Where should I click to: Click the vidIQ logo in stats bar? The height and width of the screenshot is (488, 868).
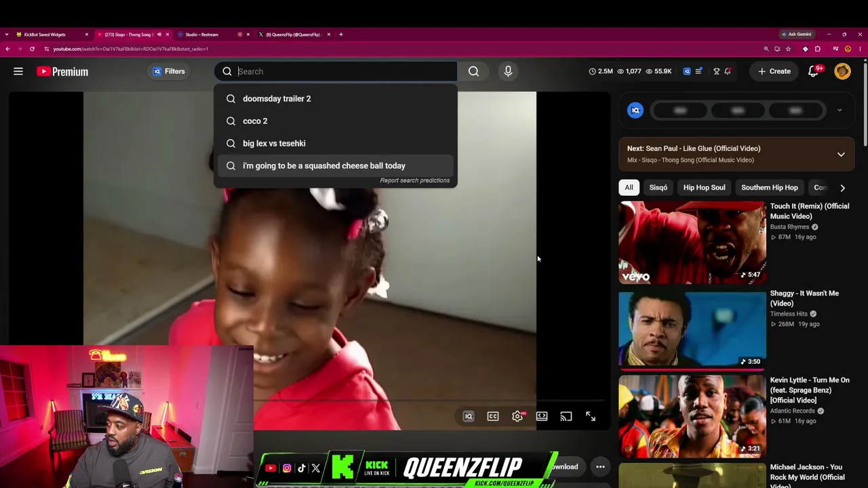687,71
